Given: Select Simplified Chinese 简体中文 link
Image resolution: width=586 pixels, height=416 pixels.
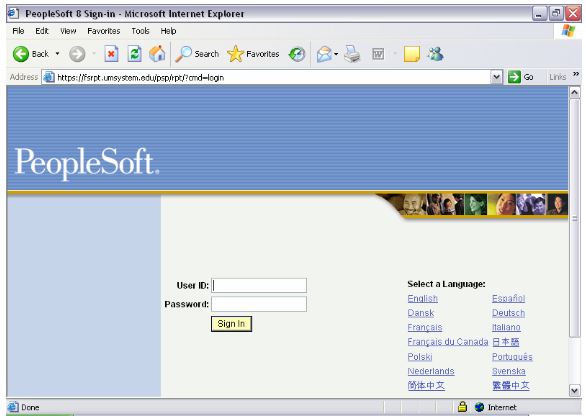Looking at the screenshot, I should pyautogui.click(x=426, y=385).
